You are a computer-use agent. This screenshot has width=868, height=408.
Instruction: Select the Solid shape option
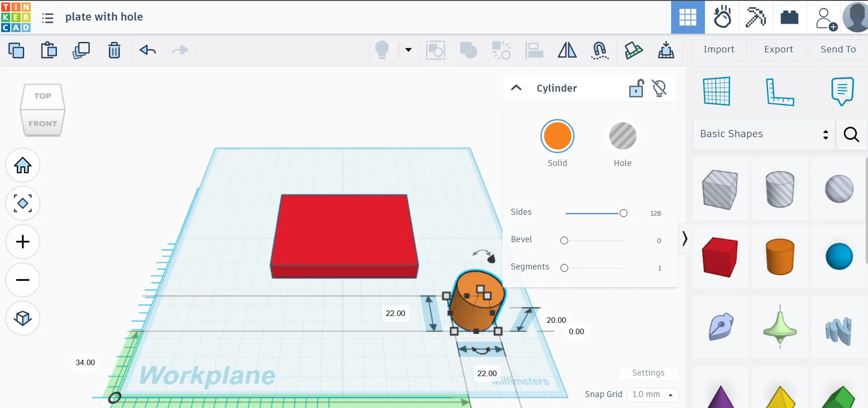(x=557, y=136)
